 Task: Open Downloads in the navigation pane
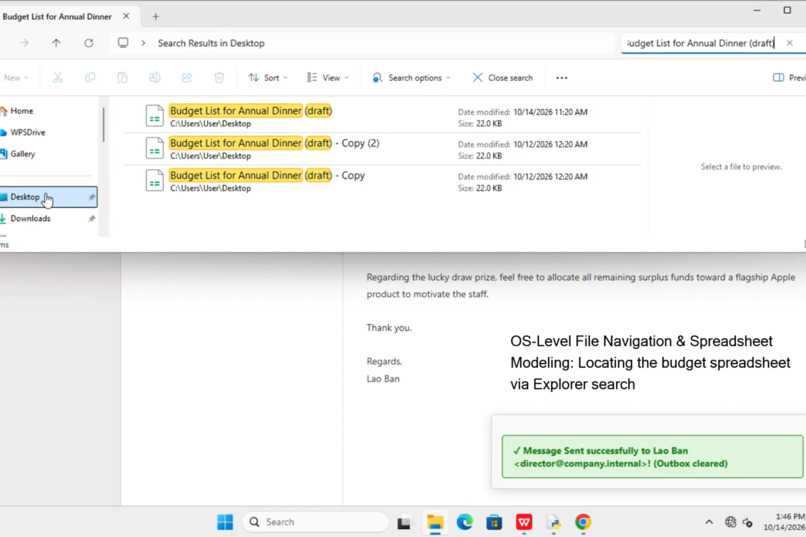30,218
